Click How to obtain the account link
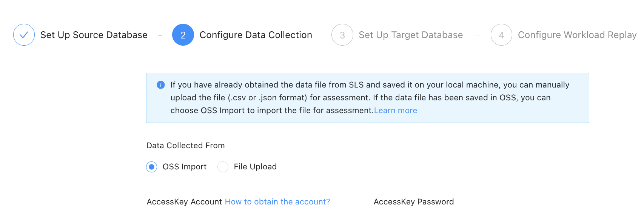 click(x=277, y=202)
